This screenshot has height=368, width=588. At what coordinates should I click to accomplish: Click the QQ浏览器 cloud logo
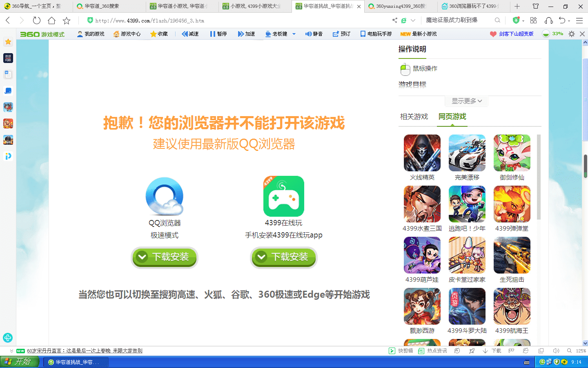point(165,196)
